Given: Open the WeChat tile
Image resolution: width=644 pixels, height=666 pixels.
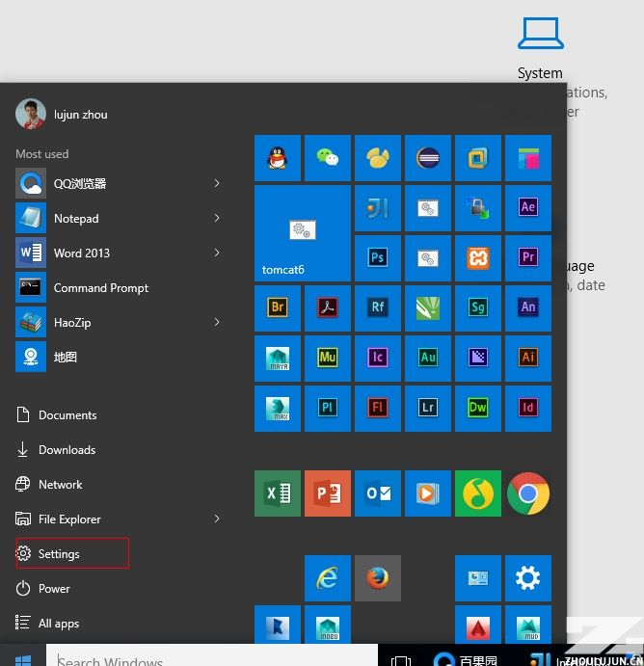Looking at the screenshot, I should (328, 158).
